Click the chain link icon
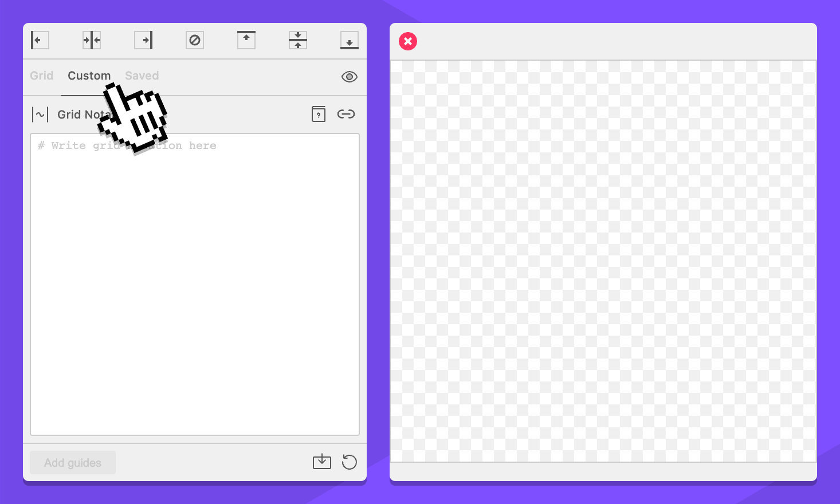Viewport: 840px width, 504px height. coord(346,114)
